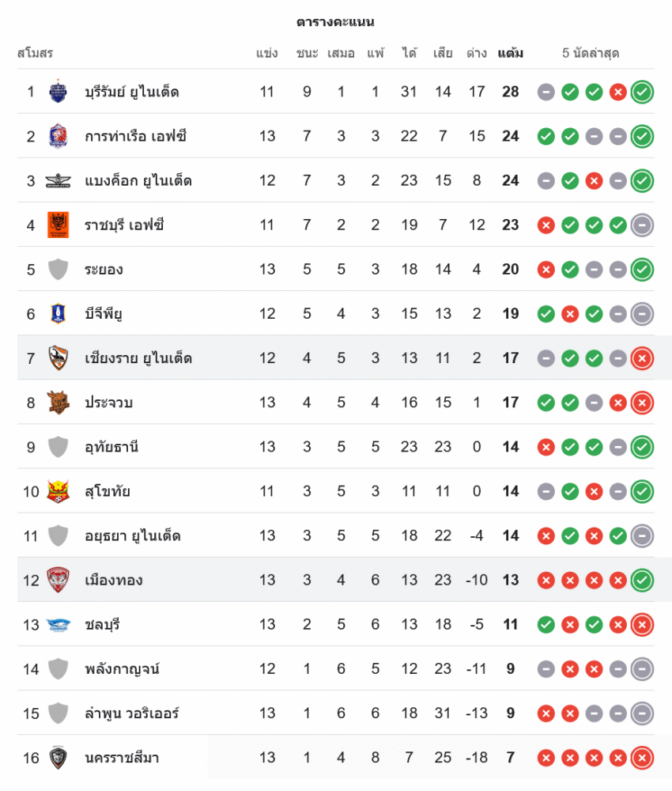Click the red loss icon in Bangkok United's row
This screenshot has width=672, height=791.
[594, 180]
